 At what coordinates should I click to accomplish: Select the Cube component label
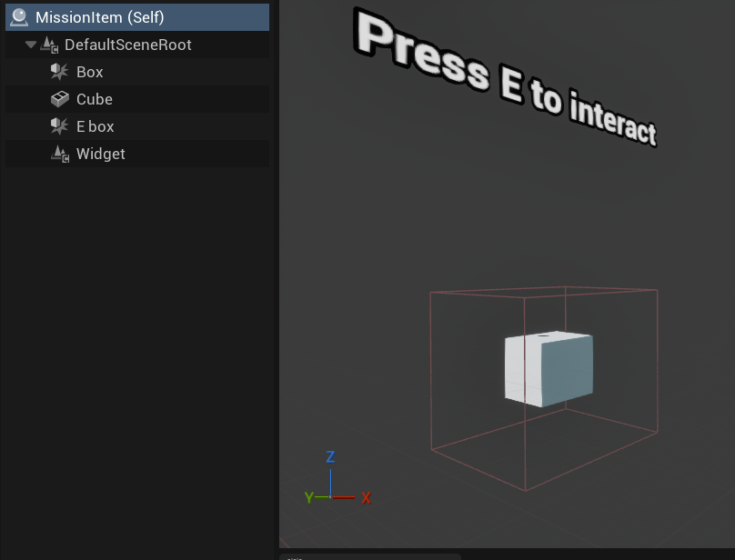pos(95,99)
